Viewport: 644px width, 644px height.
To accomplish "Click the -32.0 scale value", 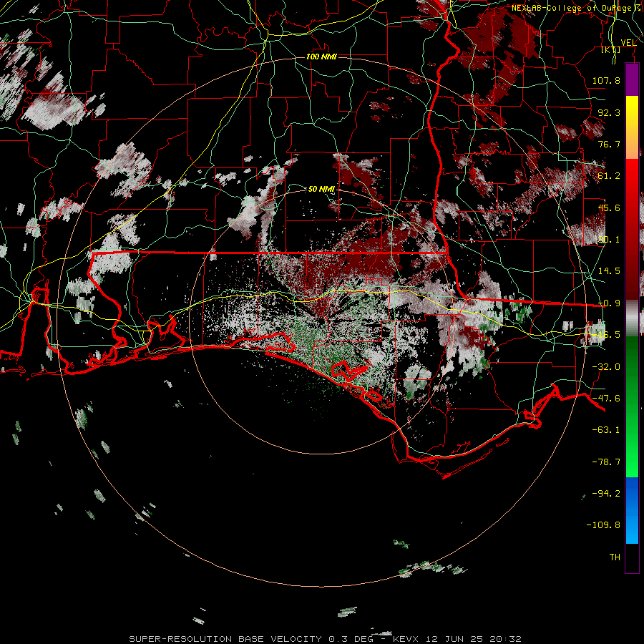I will point(606,367).
